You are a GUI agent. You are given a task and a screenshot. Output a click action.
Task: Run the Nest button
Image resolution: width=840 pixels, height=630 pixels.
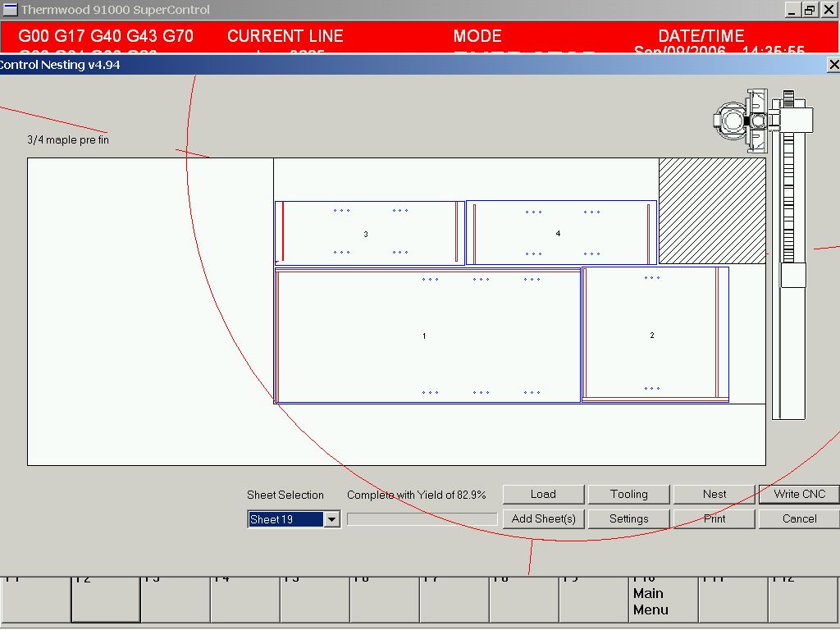click(x=714, y=494)
